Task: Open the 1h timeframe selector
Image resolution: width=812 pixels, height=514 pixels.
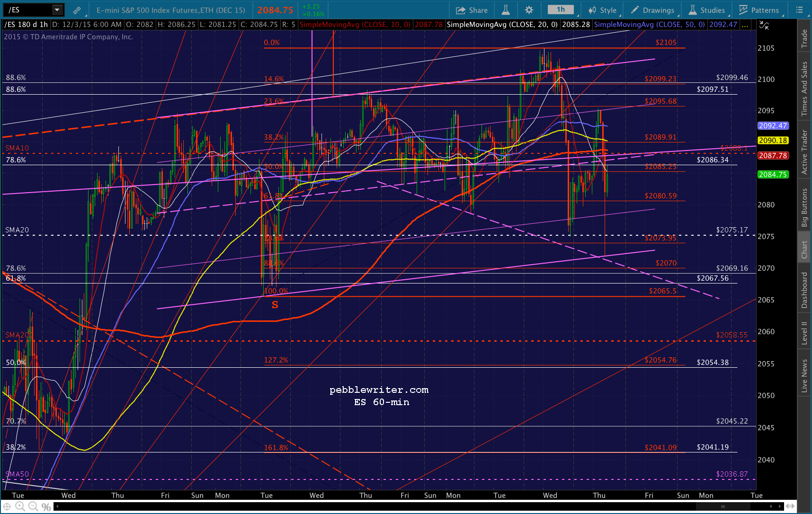Action: (x=561, y=9)
